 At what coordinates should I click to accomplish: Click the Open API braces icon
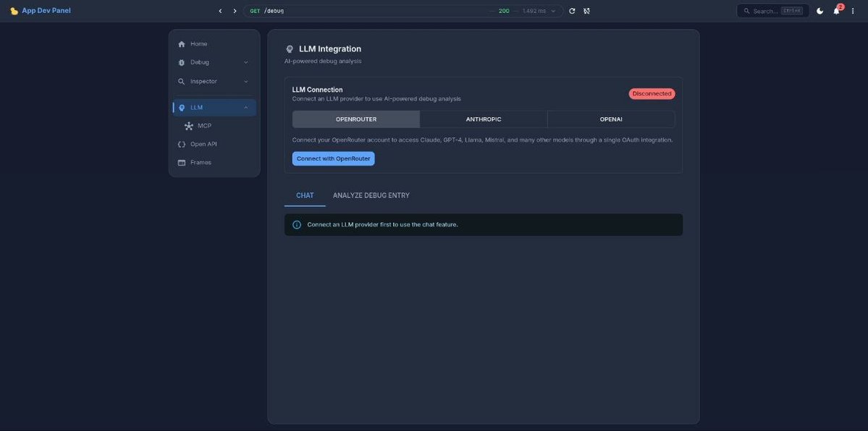pos(182,145)
